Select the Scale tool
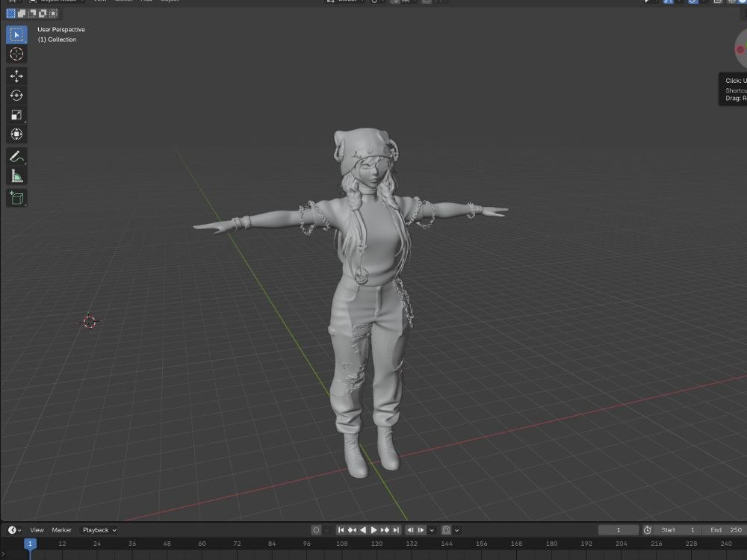 point(16,115)
